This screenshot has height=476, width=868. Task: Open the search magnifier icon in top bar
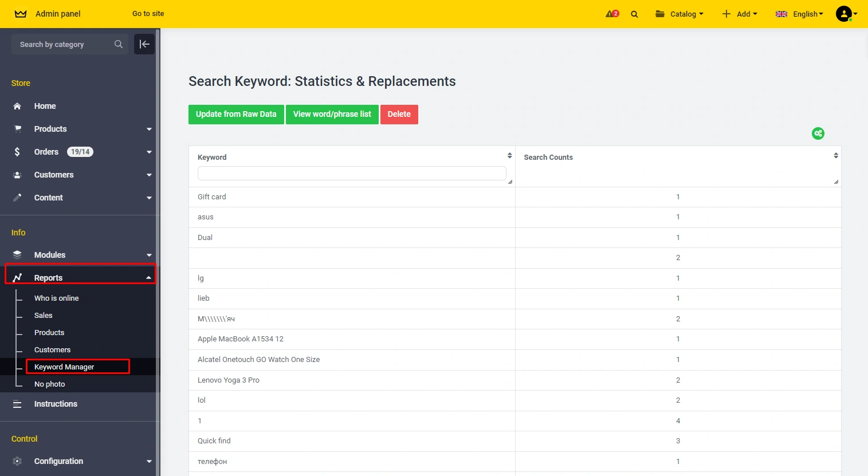[x=634, y=14]
